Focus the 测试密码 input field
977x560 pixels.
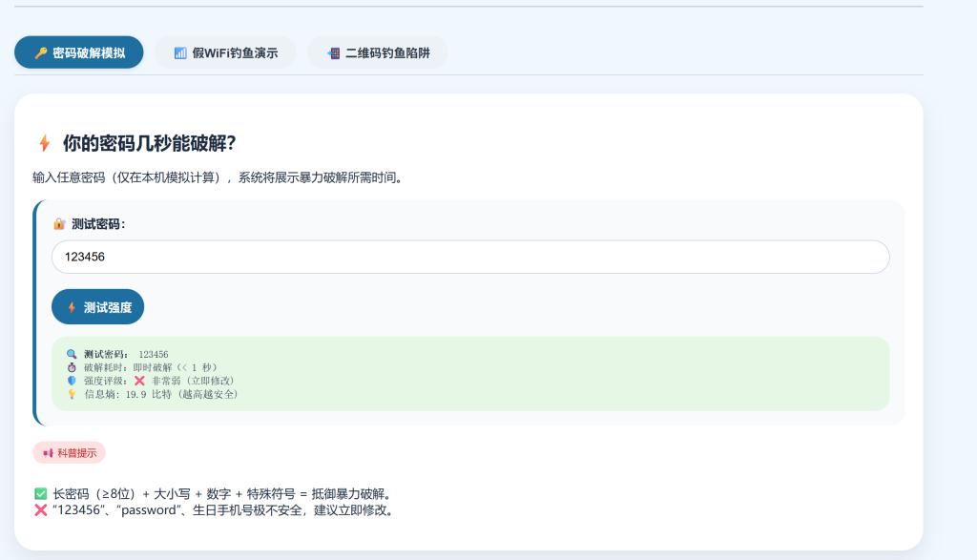pyautogui.click(x=469, y=258)
